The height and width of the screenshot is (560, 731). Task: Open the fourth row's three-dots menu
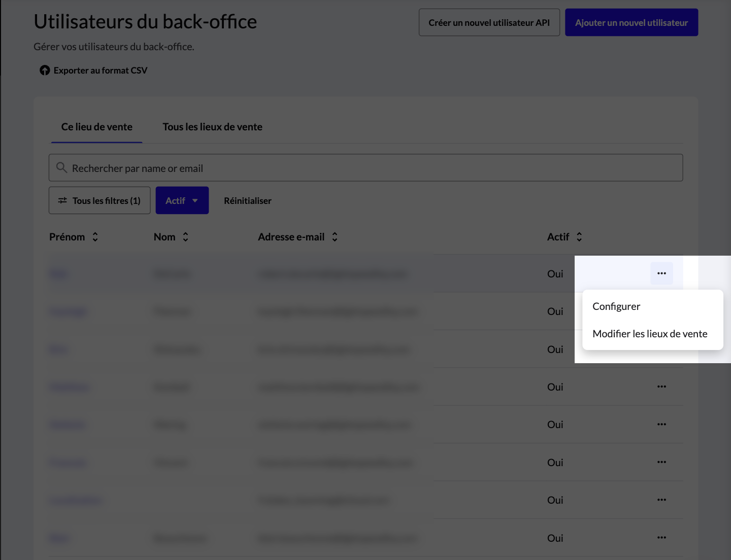pyautogui.click(x=661, y=387)
